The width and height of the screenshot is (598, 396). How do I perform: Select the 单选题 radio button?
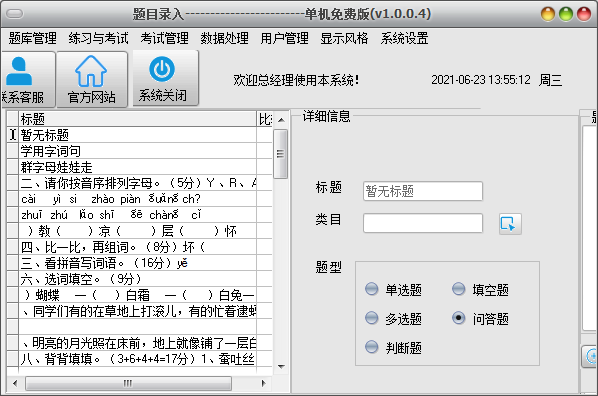tap(371, 289)
